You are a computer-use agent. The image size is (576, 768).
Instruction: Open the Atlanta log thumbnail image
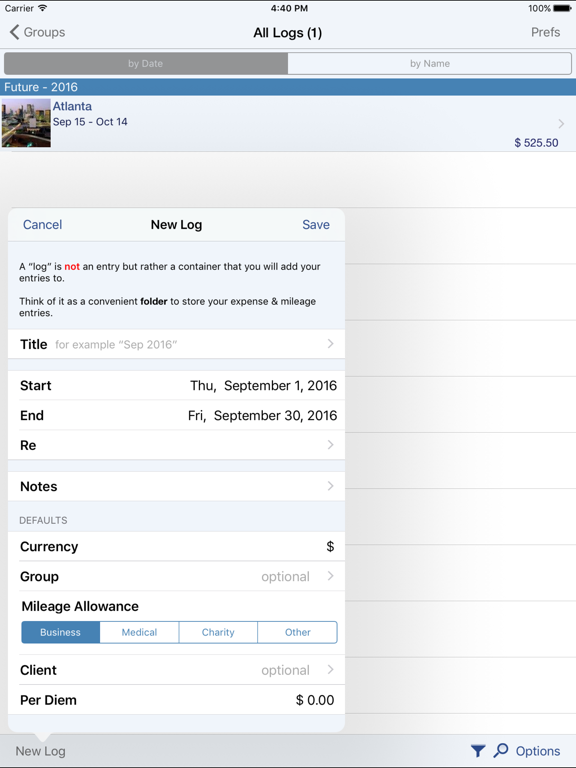tap(26, 123)
